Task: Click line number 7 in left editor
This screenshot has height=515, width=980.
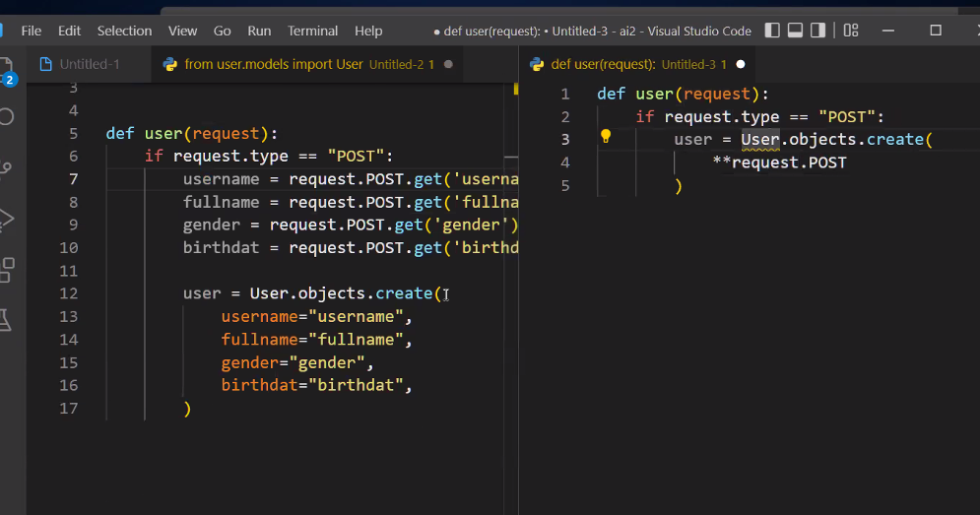Action: click(73, 179)
